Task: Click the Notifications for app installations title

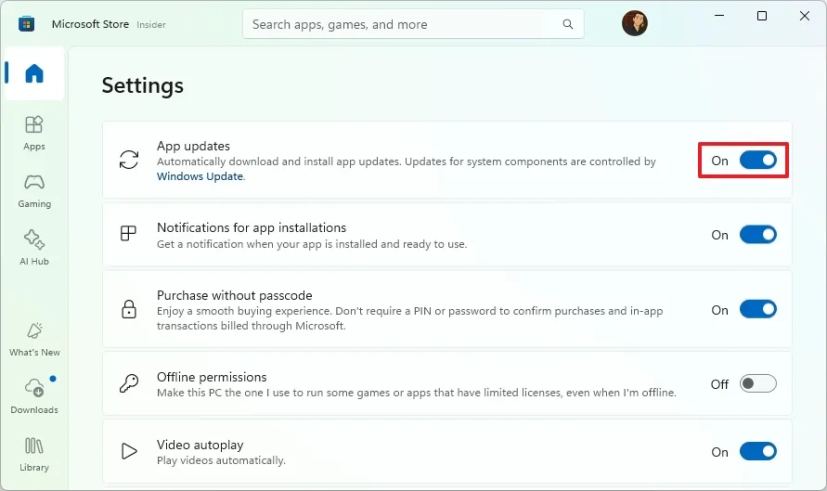Action: pyautogui.click(x=252, y=227)
